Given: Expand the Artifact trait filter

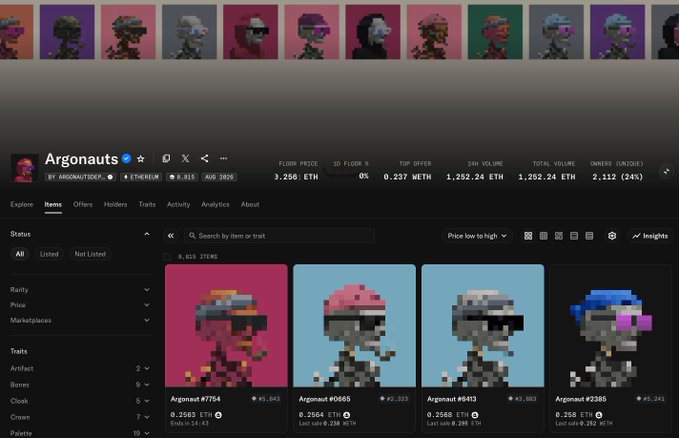Looking at the screenshot, I should (80, 368).
